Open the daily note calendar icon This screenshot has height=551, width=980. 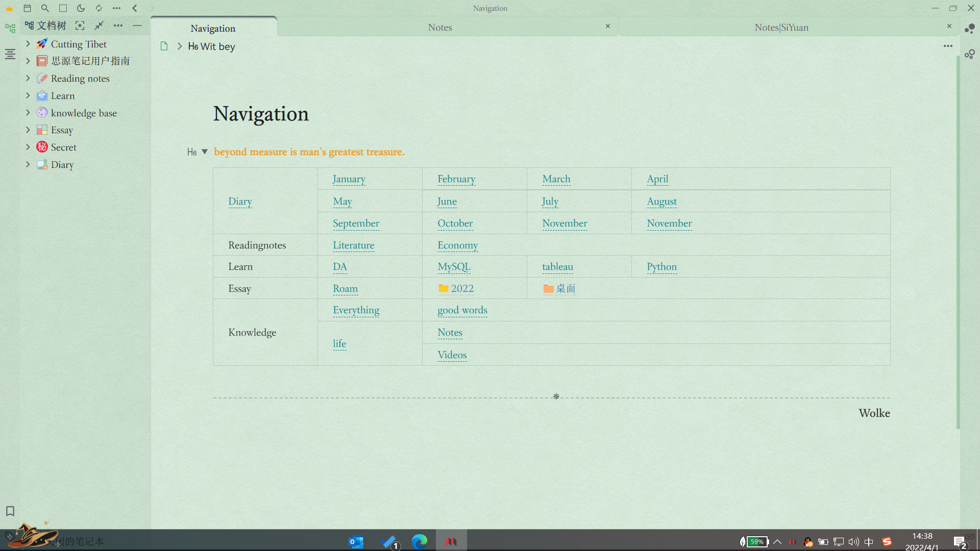[x=28, y=8]
